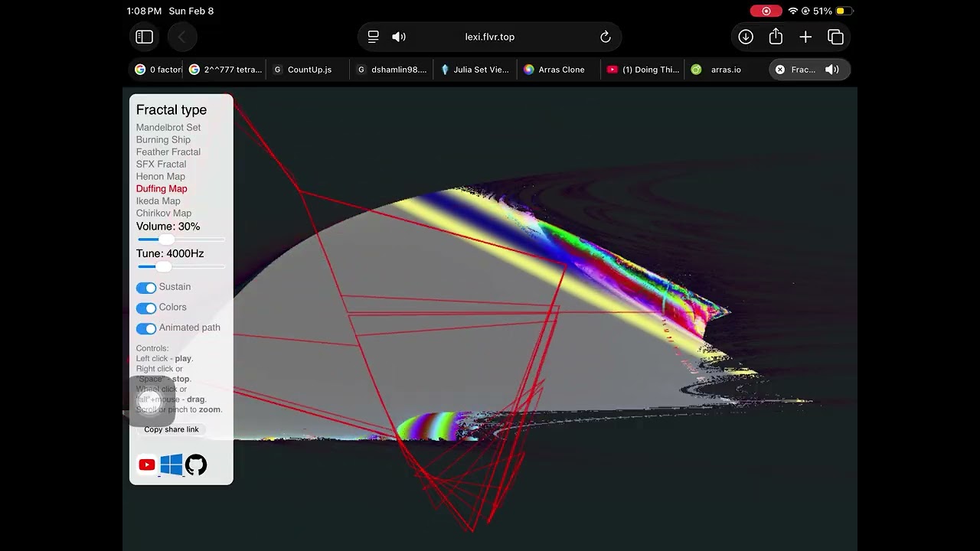Open the page menu icon in address bar

coord(374,37)
